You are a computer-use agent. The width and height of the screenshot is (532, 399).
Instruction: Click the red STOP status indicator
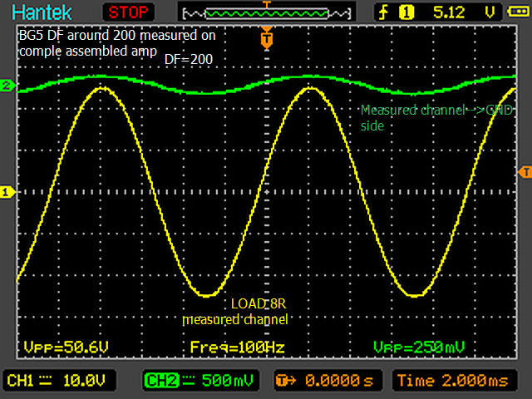point(128,12)
